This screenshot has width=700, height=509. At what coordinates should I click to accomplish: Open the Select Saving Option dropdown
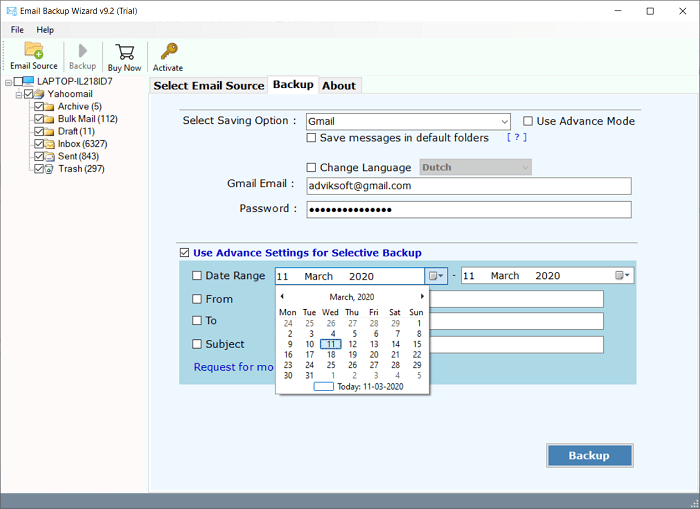coord(504,121)
